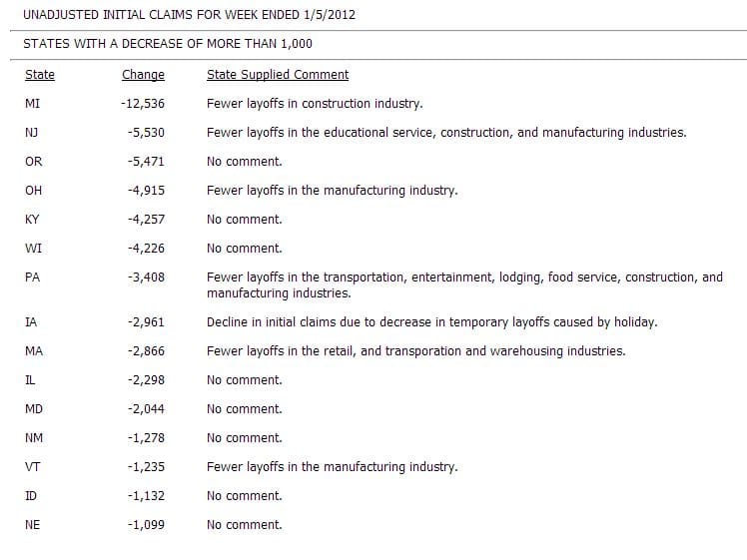Viewport: 747px width, 560px height.
Task: Click the Unadjusted Initial Claims title text
Action: click(189, 16)
